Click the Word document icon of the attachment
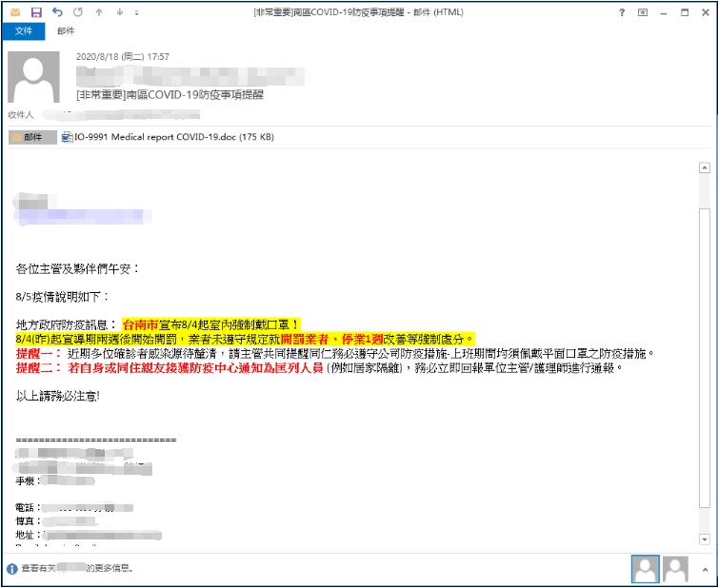718x588 pixels. point(67,137)
